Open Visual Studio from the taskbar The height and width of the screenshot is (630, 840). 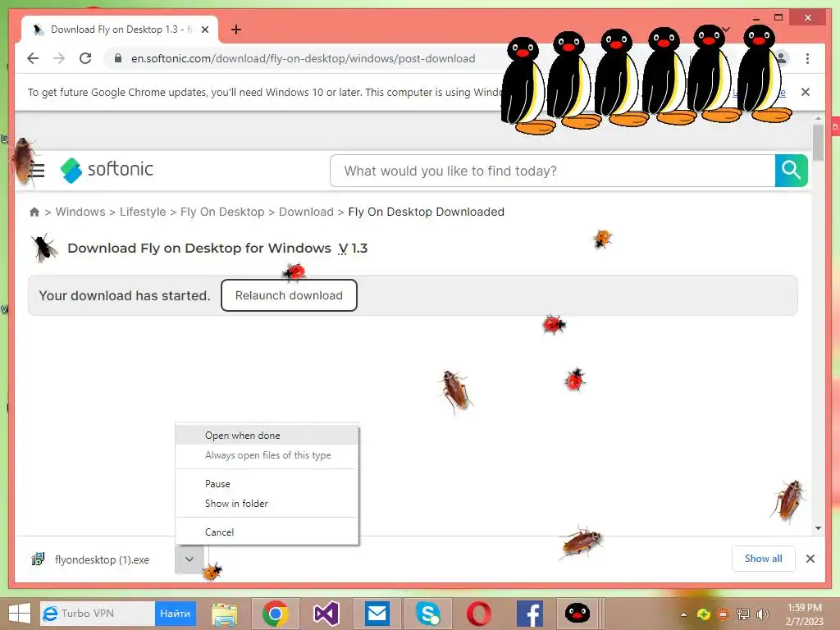coord(326,614)
